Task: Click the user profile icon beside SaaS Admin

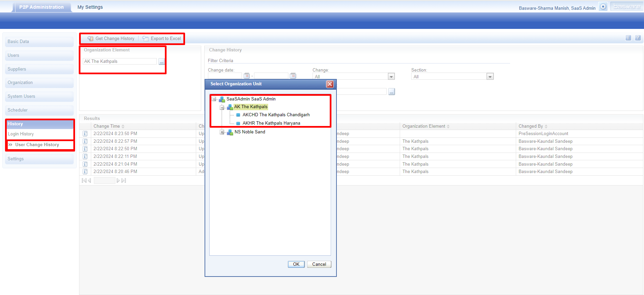Action: click(x=603, y=7)
